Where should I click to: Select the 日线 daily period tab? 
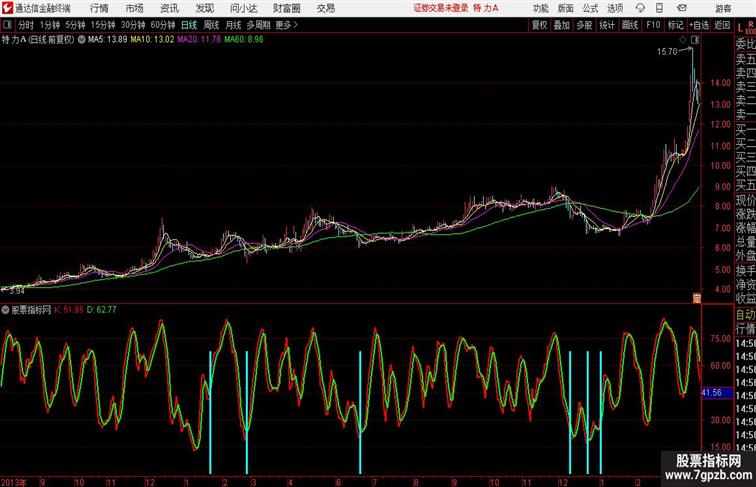[189, 25]
